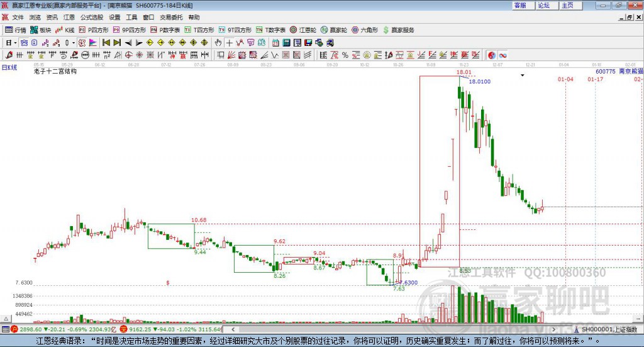644x347 pixels.
Task: Open the 设置 menu
Action: click(x=114, y=17)
